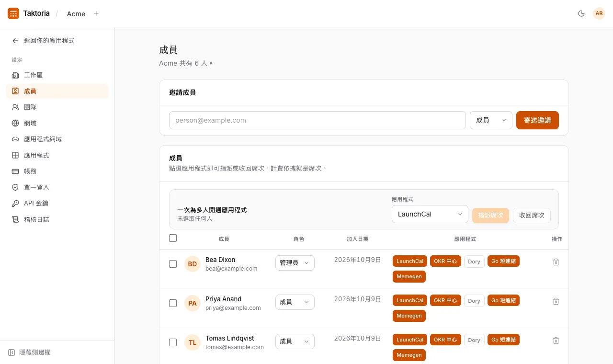Click the 隱藏側邊欄 collapse sidebar icon
613x364 pixels.
[x=11, y=353]
